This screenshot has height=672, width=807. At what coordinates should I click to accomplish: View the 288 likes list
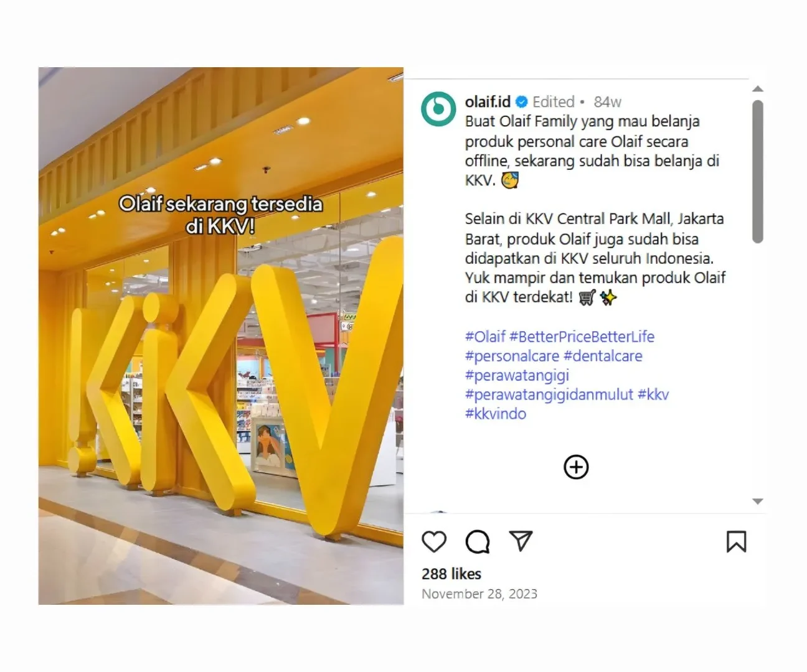coord(451,574)
